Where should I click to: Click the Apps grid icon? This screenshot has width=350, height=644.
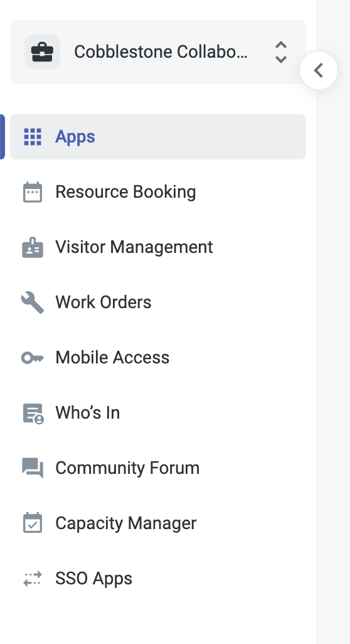tap(33, 137)
